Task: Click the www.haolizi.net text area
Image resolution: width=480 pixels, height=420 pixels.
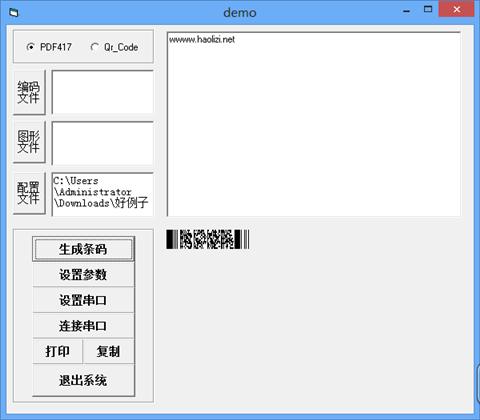Action: (314, 124)
